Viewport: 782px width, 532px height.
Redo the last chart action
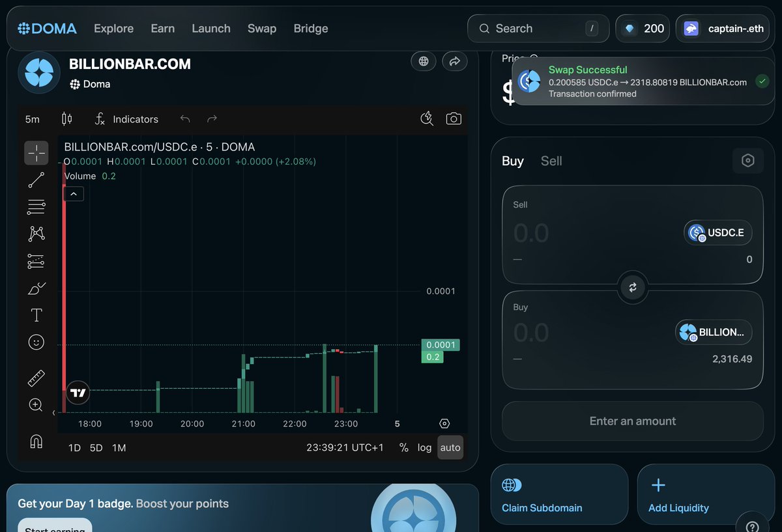click(x=212, y=119)
